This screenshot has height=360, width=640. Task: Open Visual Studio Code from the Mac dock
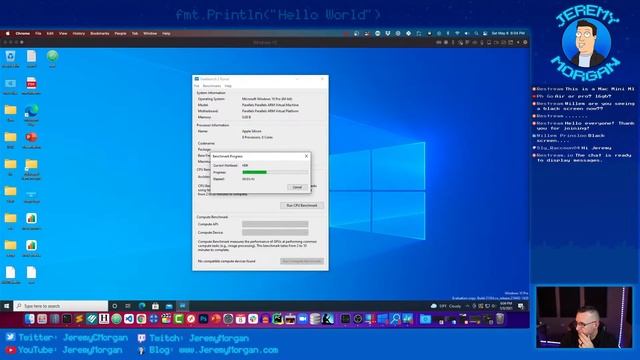click(129, 319)
